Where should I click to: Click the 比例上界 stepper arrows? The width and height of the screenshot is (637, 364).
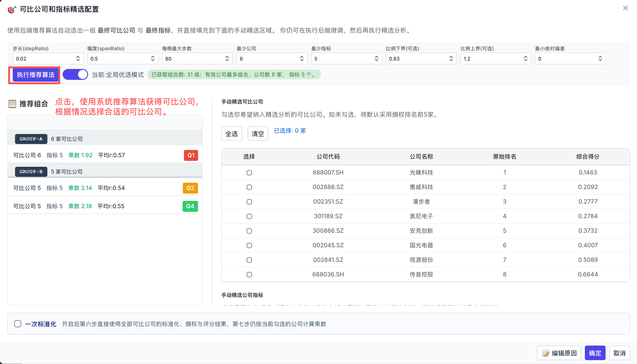[525, 58]
